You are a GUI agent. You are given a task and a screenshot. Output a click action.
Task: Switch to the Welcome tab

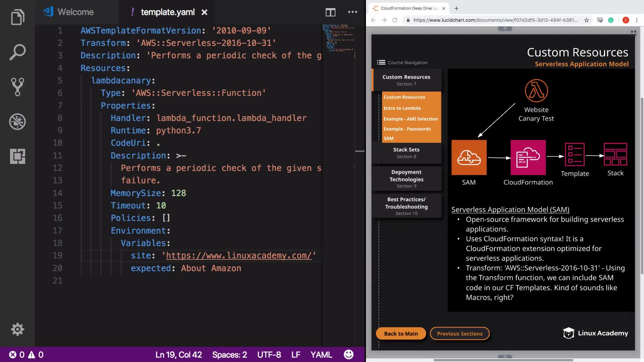[75, 12]
